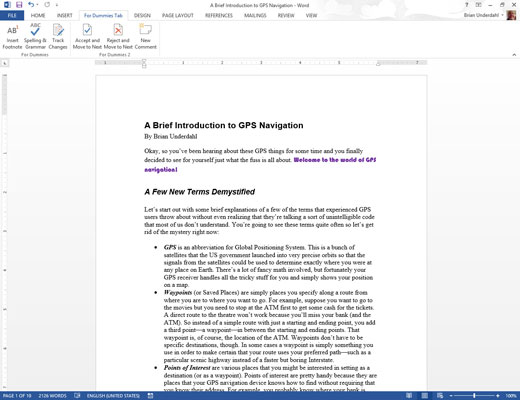Click the bold term Waypoints in second bullet
The width and height of the screenshot is (520, 400).
pos(178,293)
